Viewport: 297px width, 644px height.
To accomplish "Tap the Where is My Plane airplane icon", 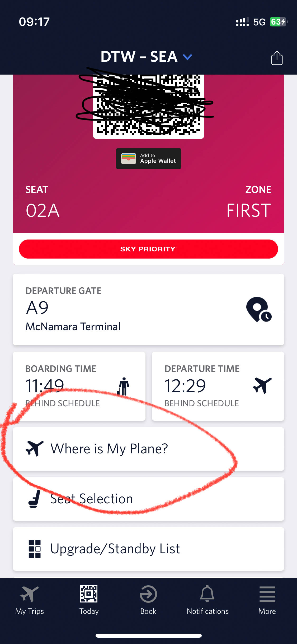I will point(35,448).
